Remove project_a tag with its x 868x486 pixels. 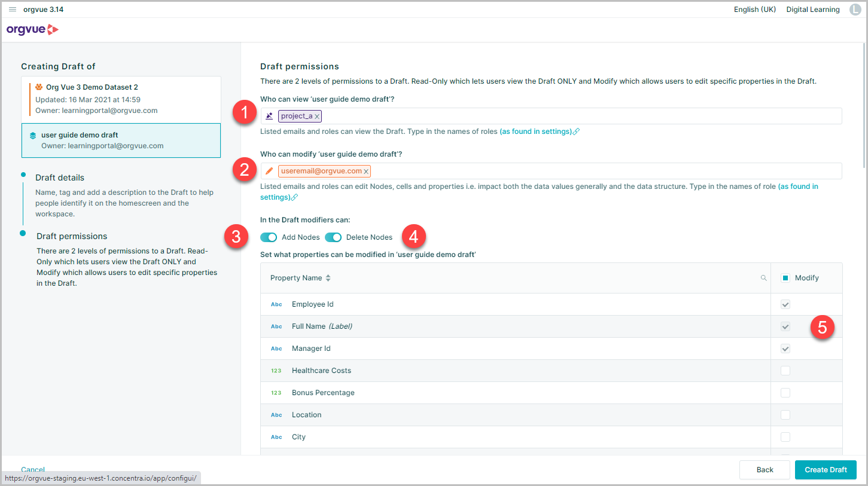pyautogui.click(x=317, y=117)
